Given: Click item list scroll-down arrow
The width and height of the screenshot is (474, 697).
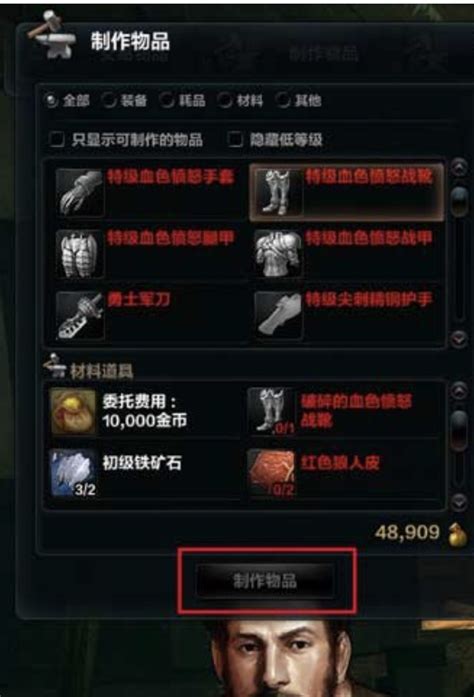Looking at the screenshot, I should (459, 339).
